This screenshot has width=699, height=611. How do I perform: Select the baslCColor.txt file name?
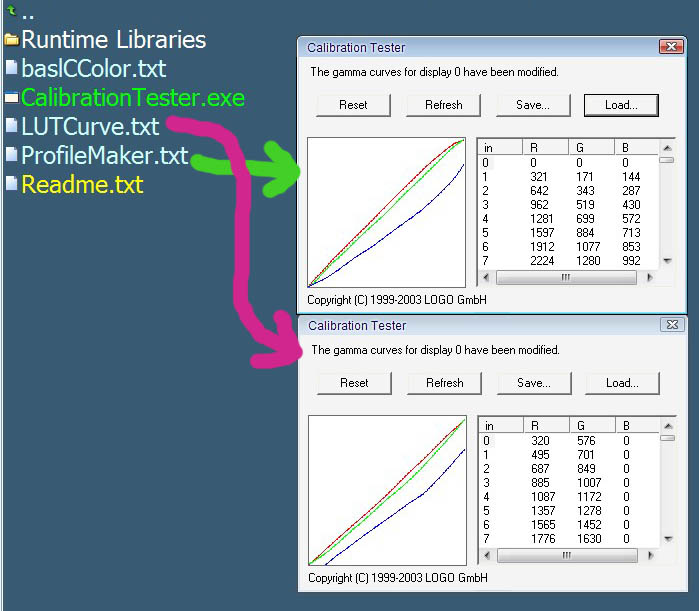[x=94, y=69]
